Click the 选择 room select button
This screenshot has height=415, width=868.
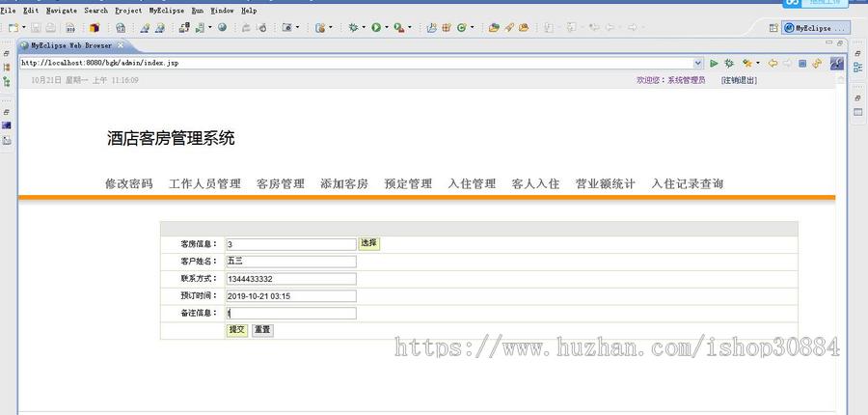(x=369, y=243)
